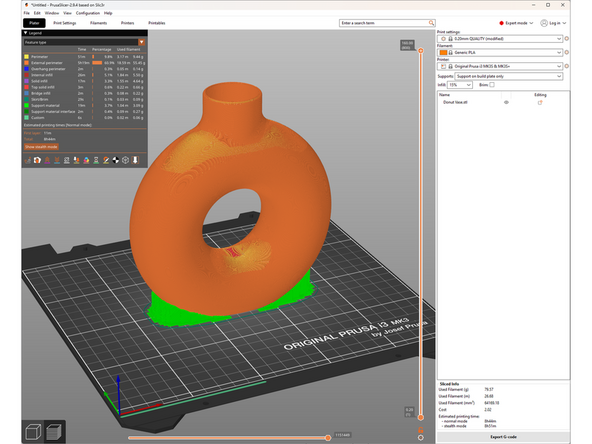Image resolution: width=592 pixels, height=444 pixels.
Task: Select the Plater tab button
Action: 34,23
